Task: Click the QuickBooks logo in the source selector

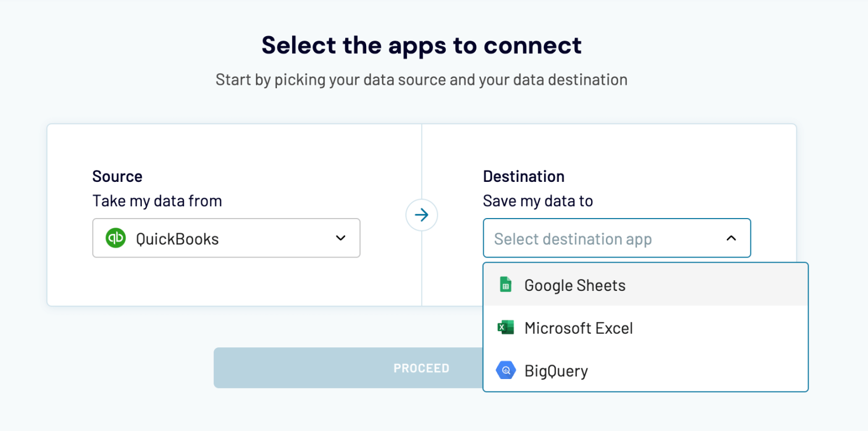Action: 115,238
